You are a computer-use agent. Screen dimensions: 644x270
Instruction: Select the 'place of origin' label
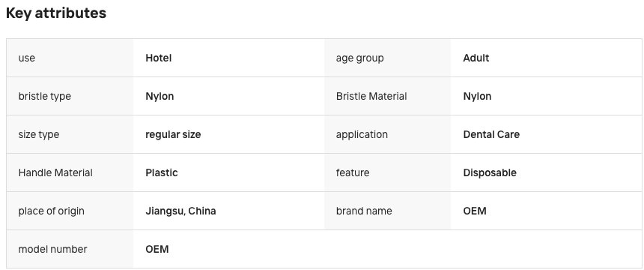52,211
